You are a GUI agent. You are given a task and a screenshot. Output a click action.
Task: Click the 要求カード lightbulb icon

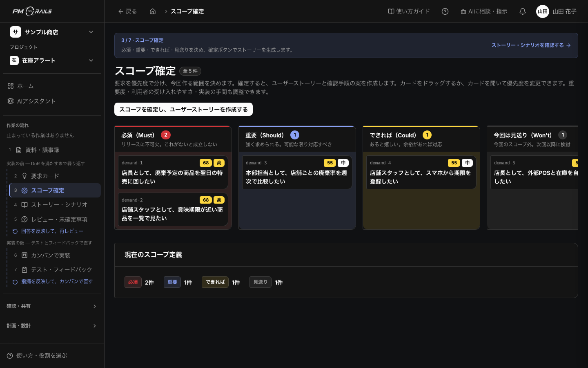[24, 176]
